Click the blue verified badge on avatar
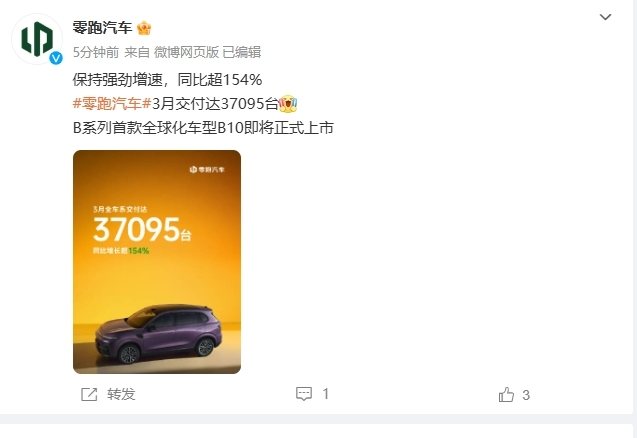 [56, 58]
